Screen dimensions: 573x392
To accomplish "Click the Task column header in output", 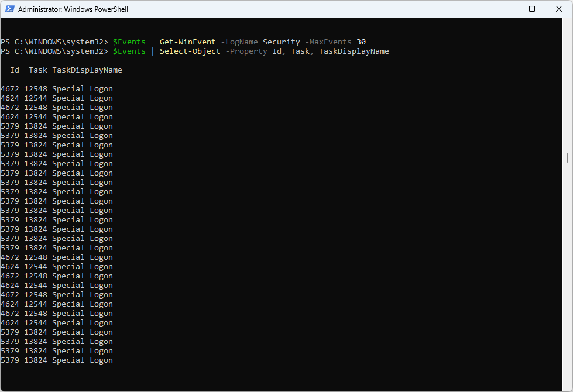I will pos(38,70).
